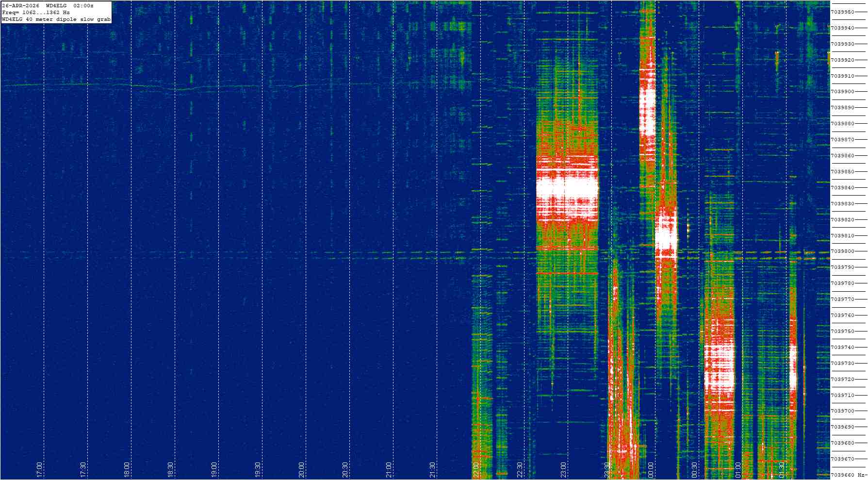This screenshot has width=868, height=480.
Task: Pick the 22:00 time marker
Action: (476, 470)
